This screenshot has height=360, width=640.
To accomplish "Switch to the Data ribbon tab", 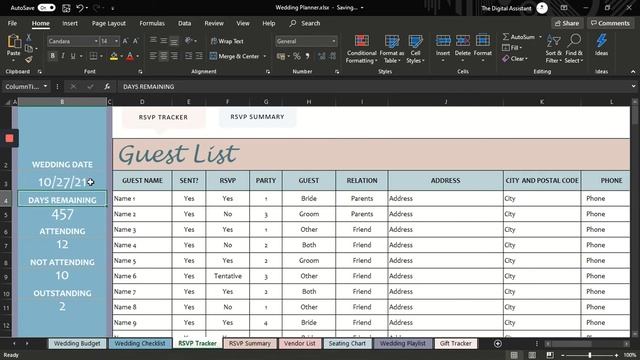I will coord(184,23).
